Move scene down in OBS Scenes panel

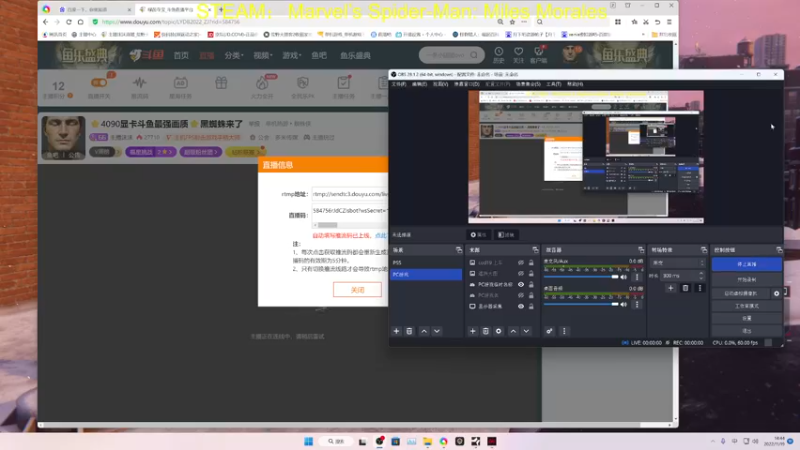pos(437,331)
